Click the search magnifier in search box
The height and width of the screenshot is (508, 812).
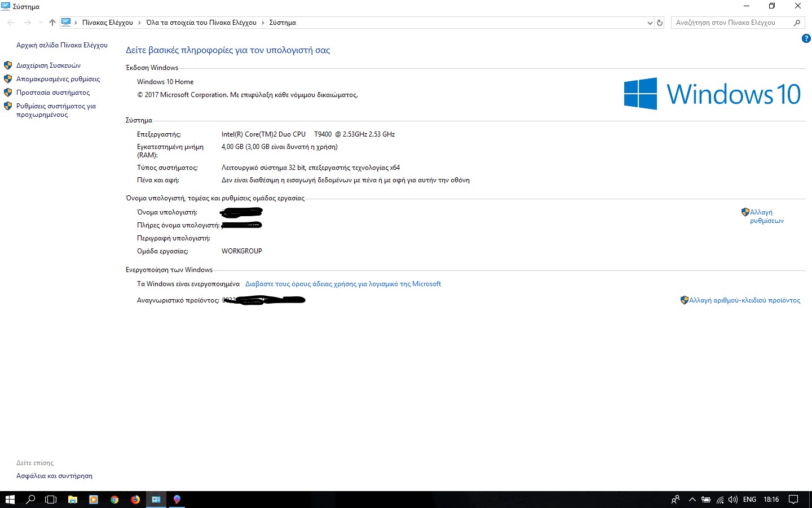click(x=797, y=23)
